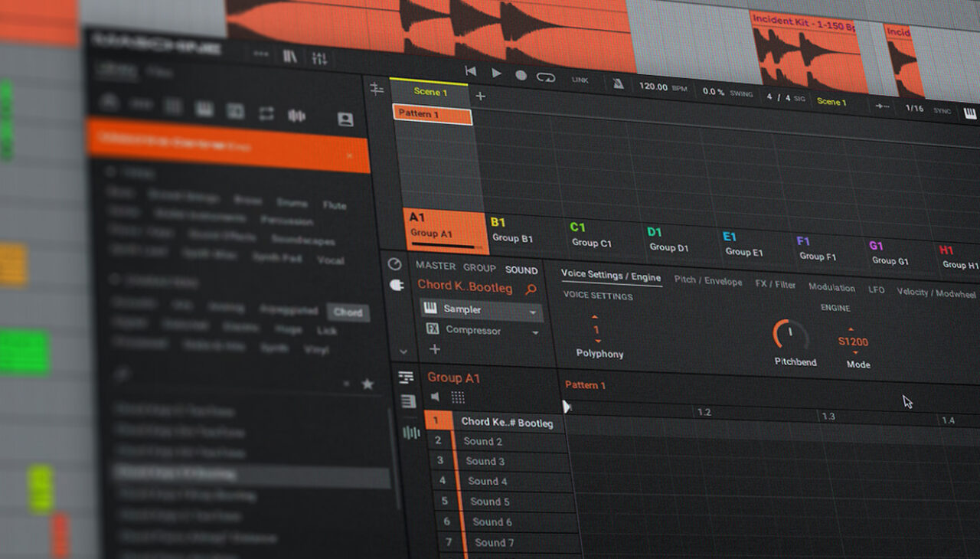The height and width of the screenshot is (559, 980).
Task: Switch to the SOUND tab
Action: pyautogui.click(x=522, y=270)
